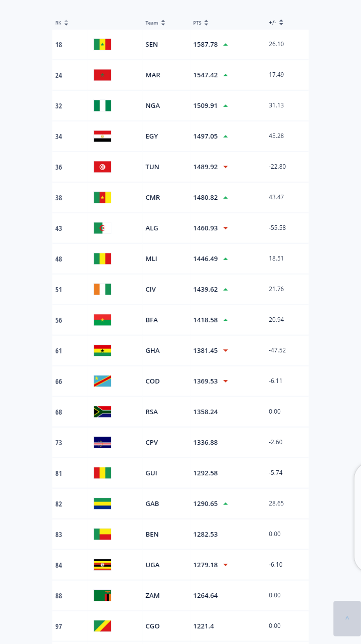Click the Mali points value 1446.49
The width and height of the screenshot is (361, 644).
(206, 259)
